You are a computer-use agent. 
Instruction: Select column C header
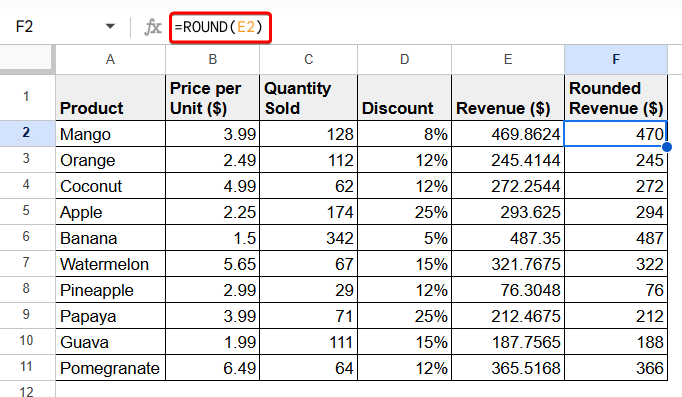point(309,59)
